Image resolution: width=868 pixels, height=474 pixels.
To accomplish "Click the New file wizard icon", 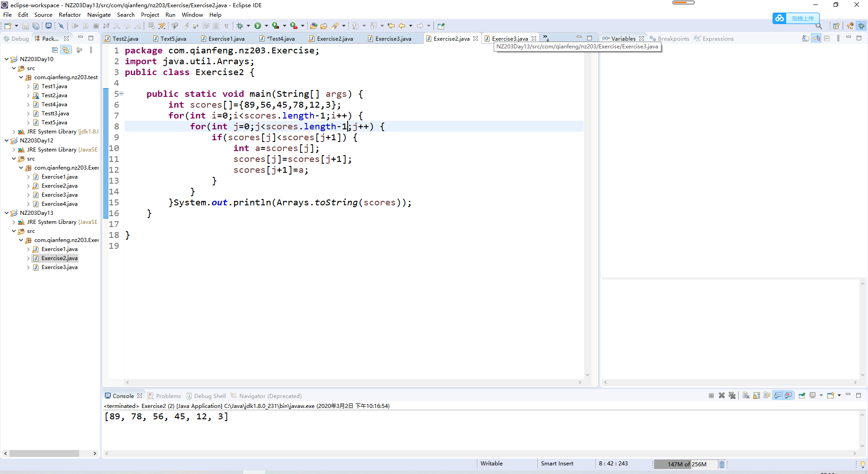I will tap(8, 26).
